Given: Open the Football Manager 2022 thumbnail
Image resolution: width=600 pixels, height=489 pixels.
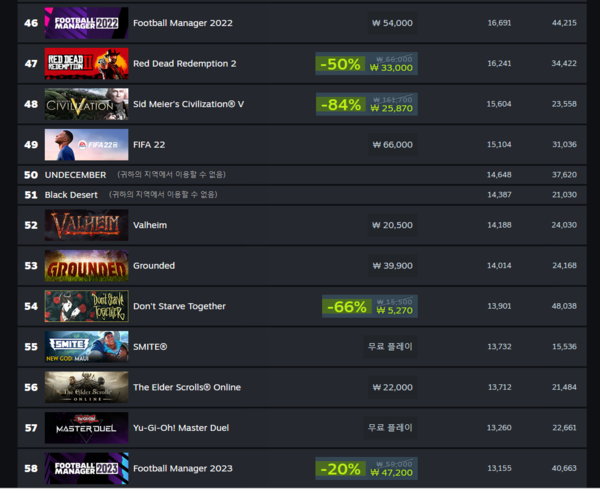Looking at the screenshot, I should [x=86, y=23].
